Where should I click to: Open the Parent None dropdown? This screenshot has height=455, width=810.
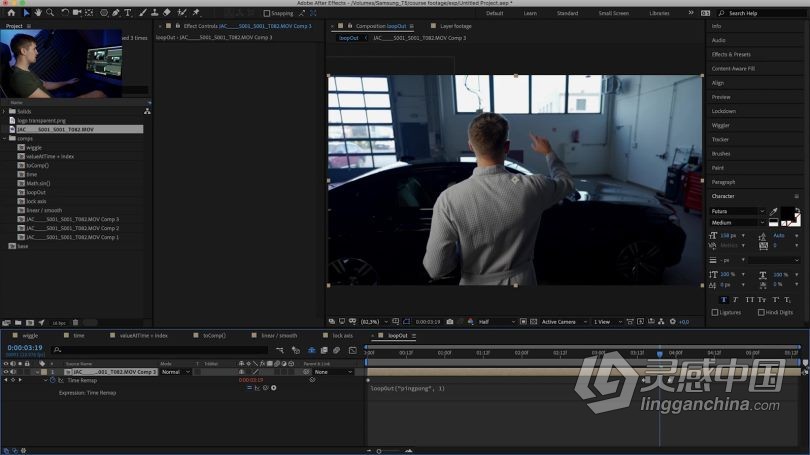click(333, 372)
